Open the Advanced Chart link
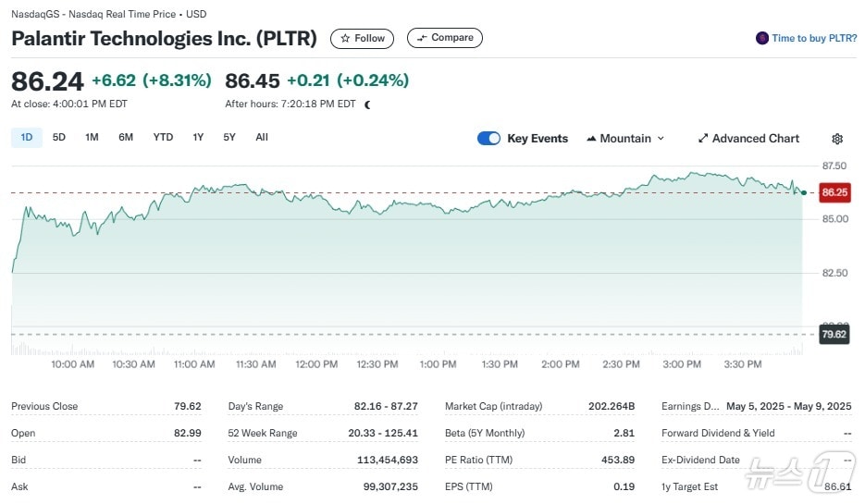The width and height of the screenshot is (865, 504). point(755,139)
